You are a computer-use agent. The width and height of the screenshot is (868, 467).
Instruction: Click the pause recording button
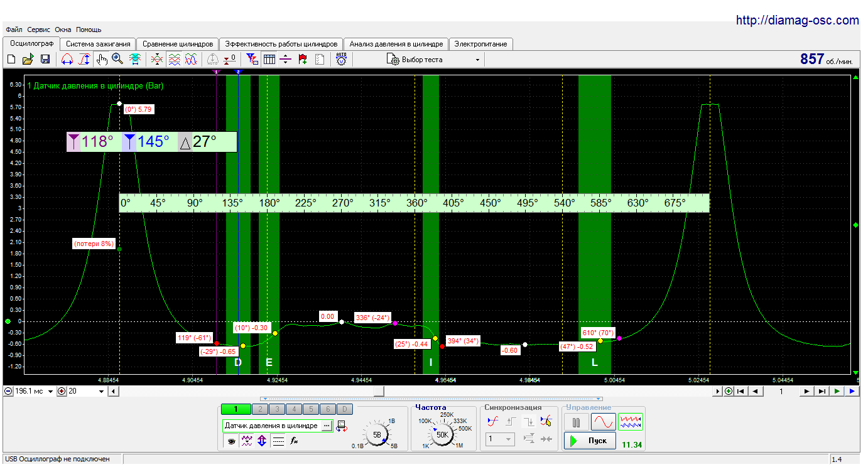pyautogui.click(x=576, y=422)
